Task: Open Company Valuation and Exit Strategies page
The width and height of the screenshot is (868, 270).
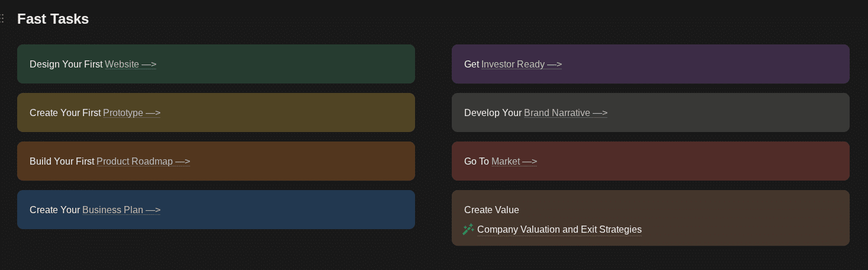Action: pos(559,229)
